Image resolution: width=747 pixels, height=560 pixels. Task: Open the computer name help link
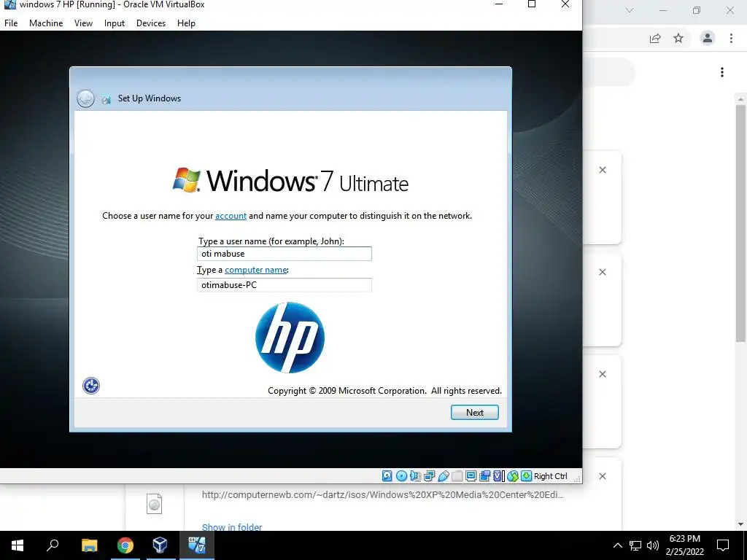(x=256, y=270)
